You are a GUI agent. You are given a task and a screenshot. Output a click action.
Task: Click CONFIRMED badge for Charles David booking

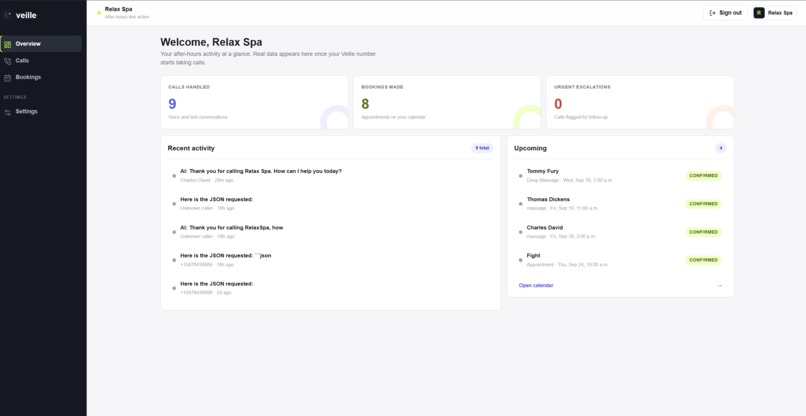pyautogui.click(x=703, y=232)
